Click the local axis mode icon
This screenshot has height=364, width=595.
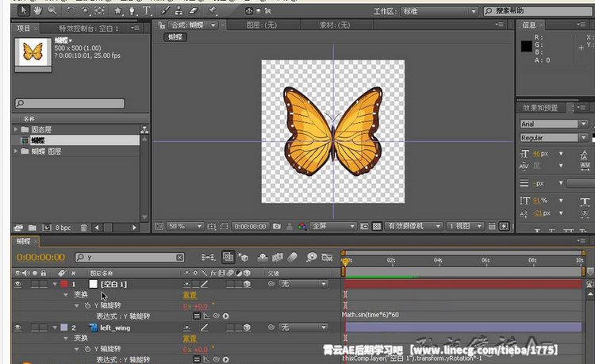[249, 11]
